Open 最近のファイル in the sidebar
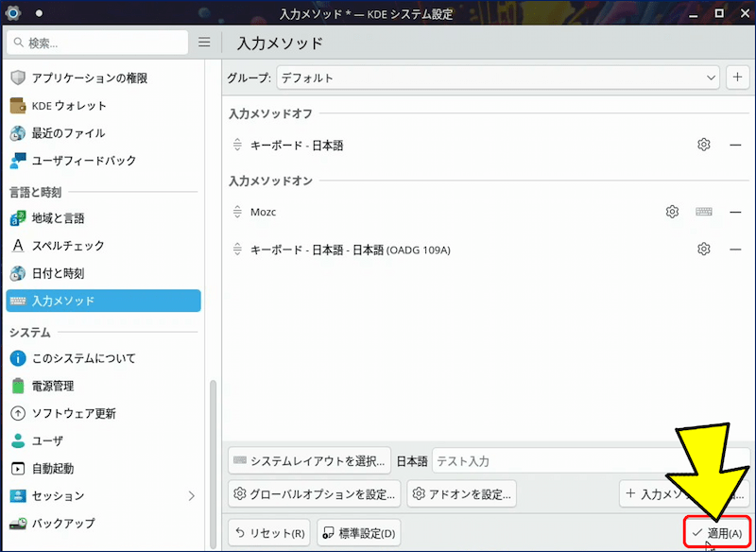The image size is (756, 552). tap(103, 133)
